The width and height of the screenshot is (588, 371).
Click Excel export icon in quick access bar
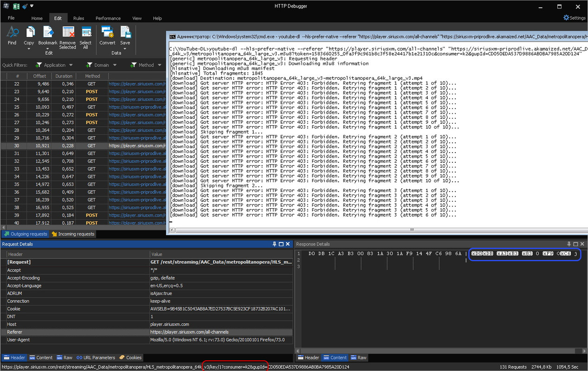point(15,6)
